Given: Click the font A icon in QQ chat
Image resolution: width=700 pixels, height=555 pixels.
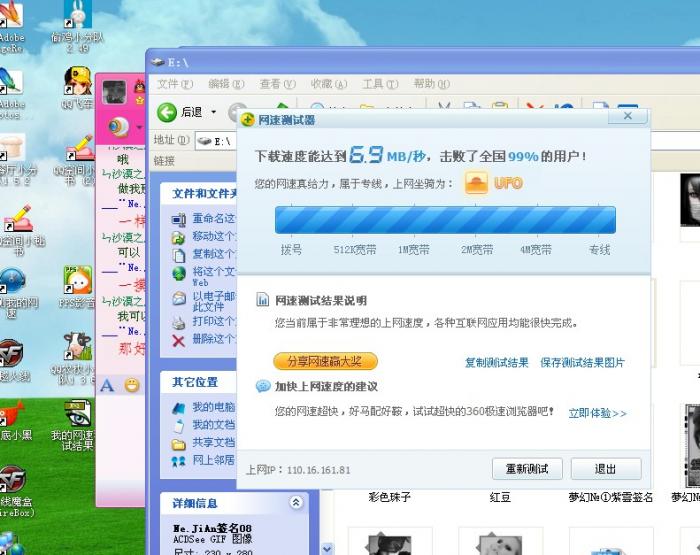Looking at the screenshot, I should pyautogui.click(x=107, y=385).
